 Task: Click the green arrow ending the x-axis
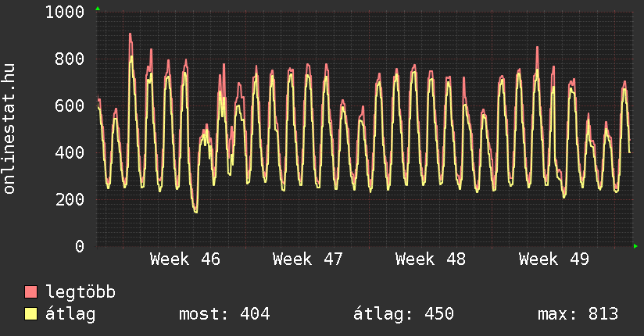635,246
